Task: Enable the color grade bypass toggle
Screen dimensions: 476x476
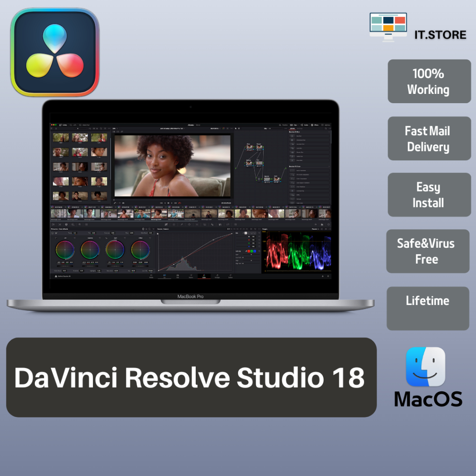Action: (224, 128)
